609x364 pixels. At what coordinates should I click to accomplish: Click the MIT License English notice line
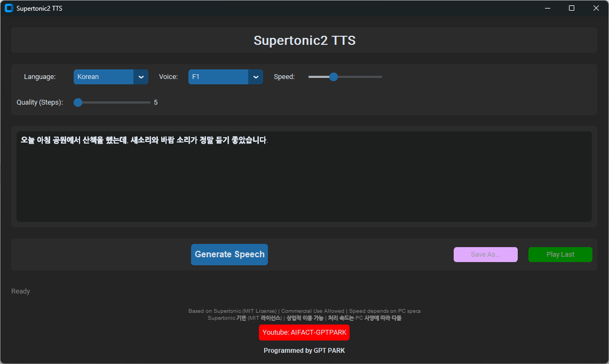point(304,311)
